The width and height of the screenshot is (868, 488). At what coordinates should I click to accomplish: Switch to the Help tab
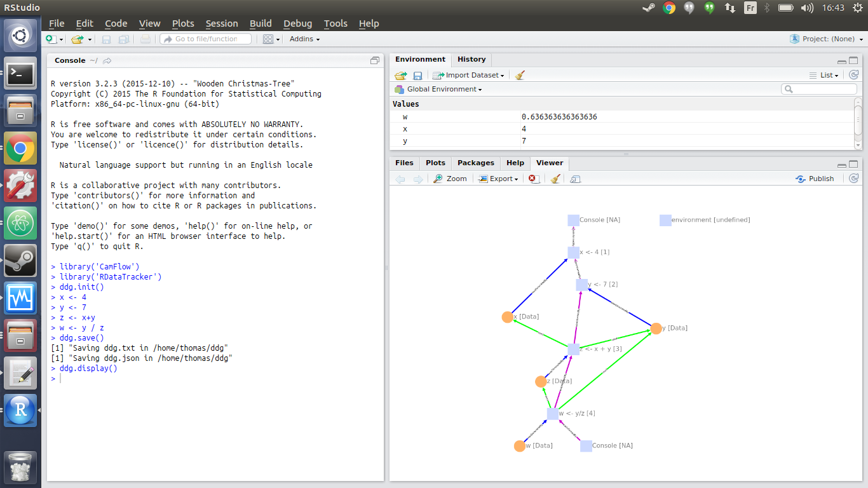515,163
